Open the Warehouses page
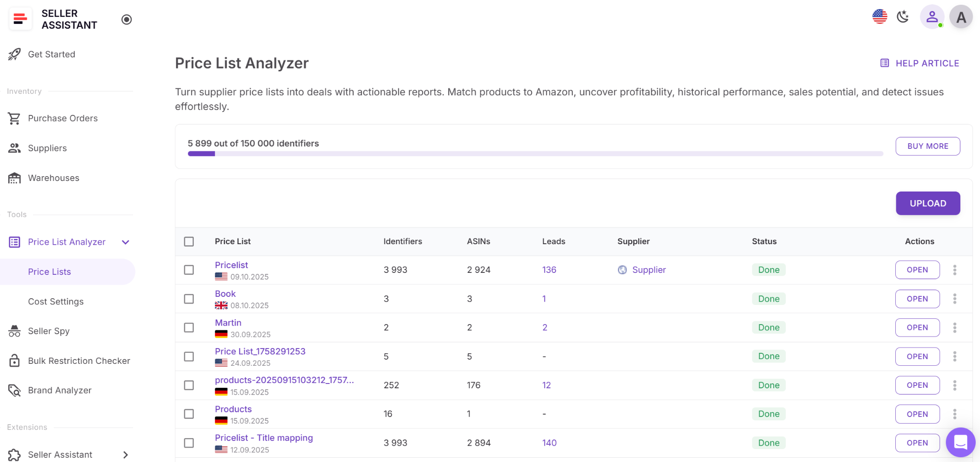 (x=53, y=178)
